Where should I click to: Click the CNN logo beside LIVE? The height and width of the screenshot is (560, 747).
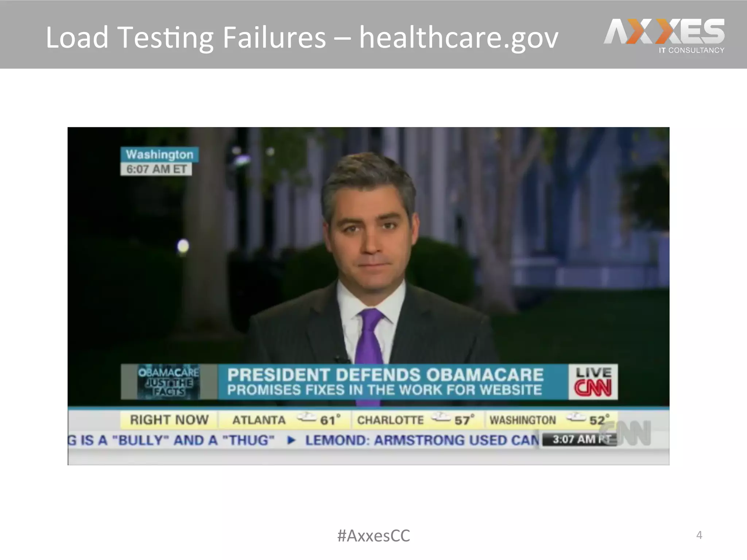click(593, 388)
